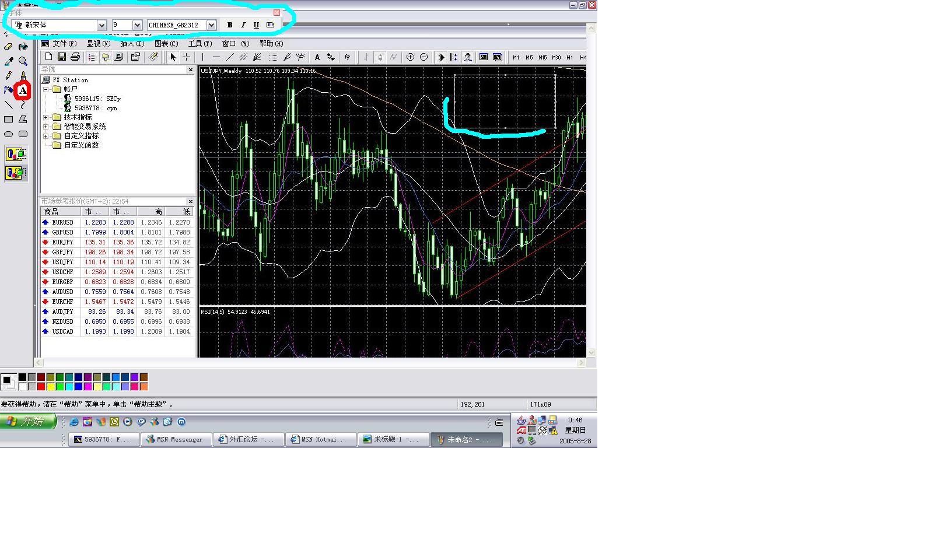The image size is (945, 560).
Task: Toggle underline in the font toolbar
Action: pyautogui.click(x=257, y=25)
